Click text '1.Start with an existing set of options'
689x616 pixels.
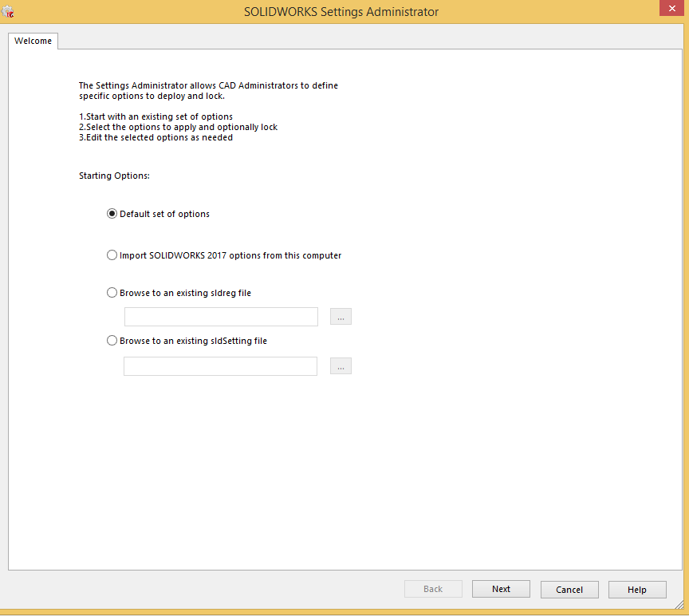(x=156, y=116)
